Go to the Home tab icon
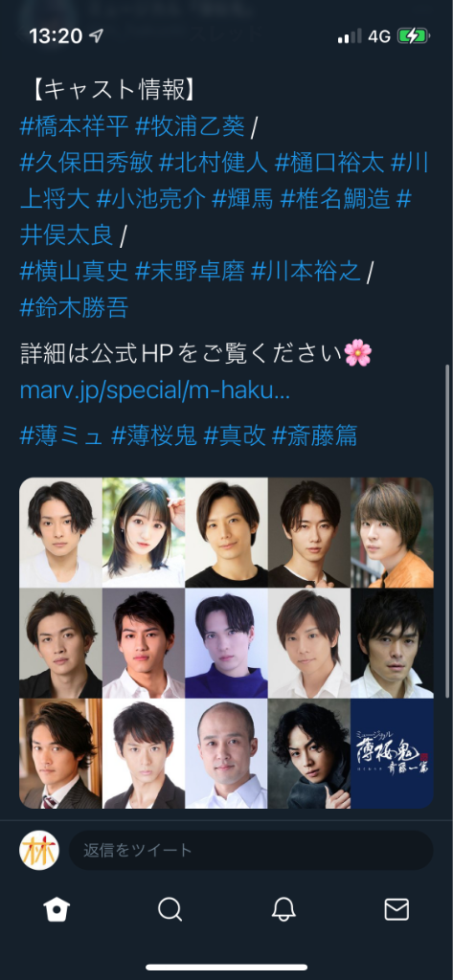Image resolution: width=453 pixels, height=980 pixels. pos(57,909)
